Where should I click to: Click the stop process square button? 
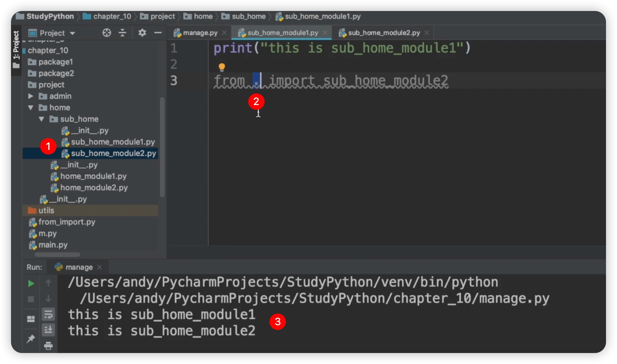pyautogui.click(x=31, y=299)
